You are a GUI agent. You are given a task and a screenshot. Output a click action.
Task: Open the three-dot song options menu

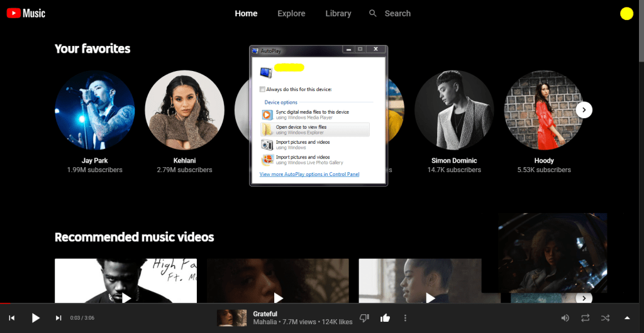click(406, 318)
